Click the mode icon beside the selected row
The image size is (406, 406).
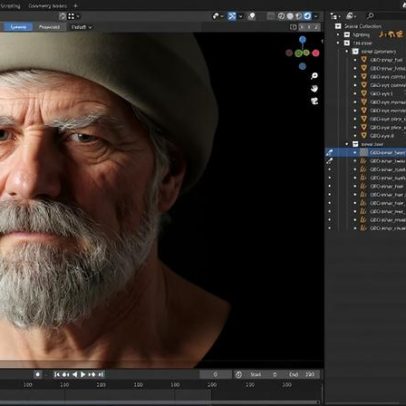329,153
